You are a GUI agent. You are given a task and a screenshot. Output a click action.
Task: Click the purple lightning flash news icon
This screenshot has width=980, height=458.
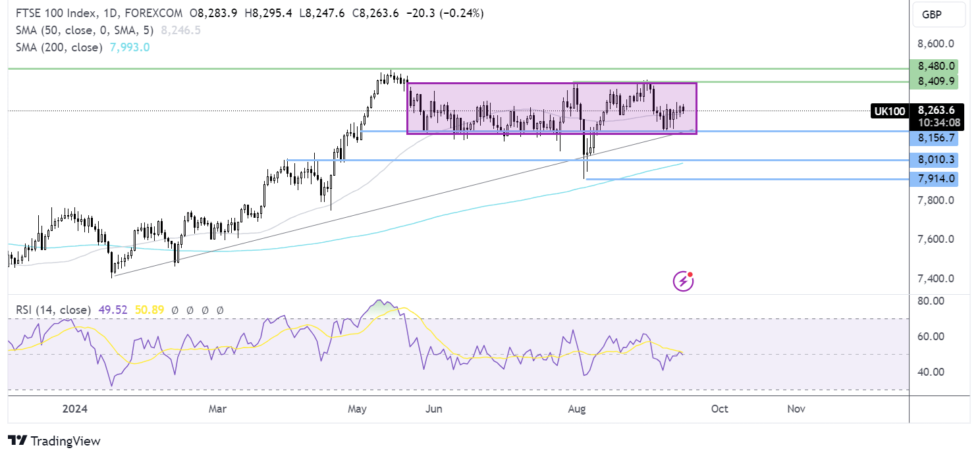[683, 282]
